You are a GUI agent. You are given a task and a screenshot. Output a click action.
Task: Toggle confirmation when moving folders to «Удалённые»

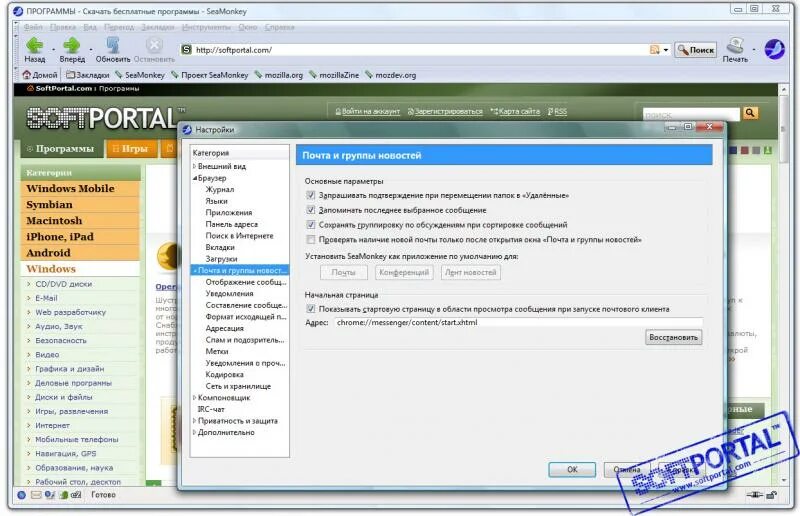pyautogui.click(x=311, y=195)
